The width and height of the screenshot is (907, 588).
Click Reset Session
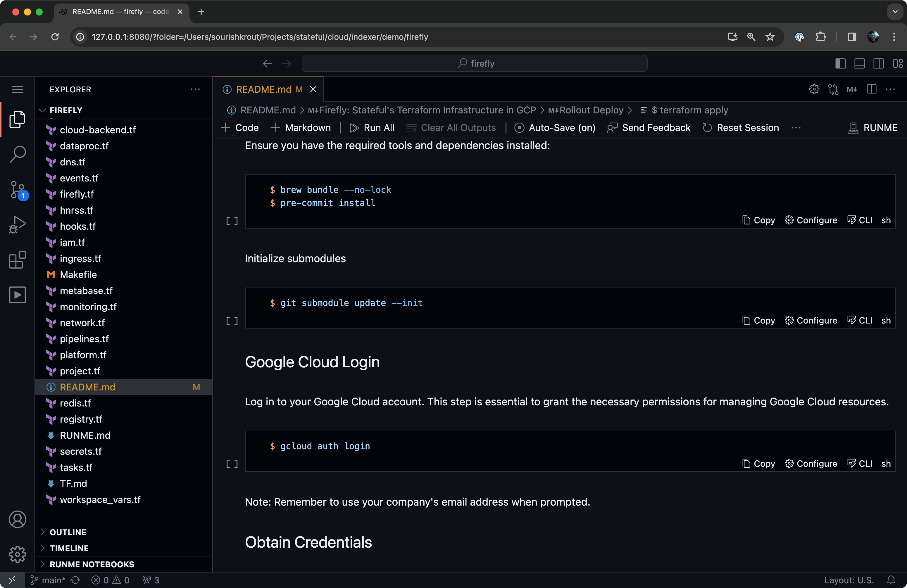740,128
